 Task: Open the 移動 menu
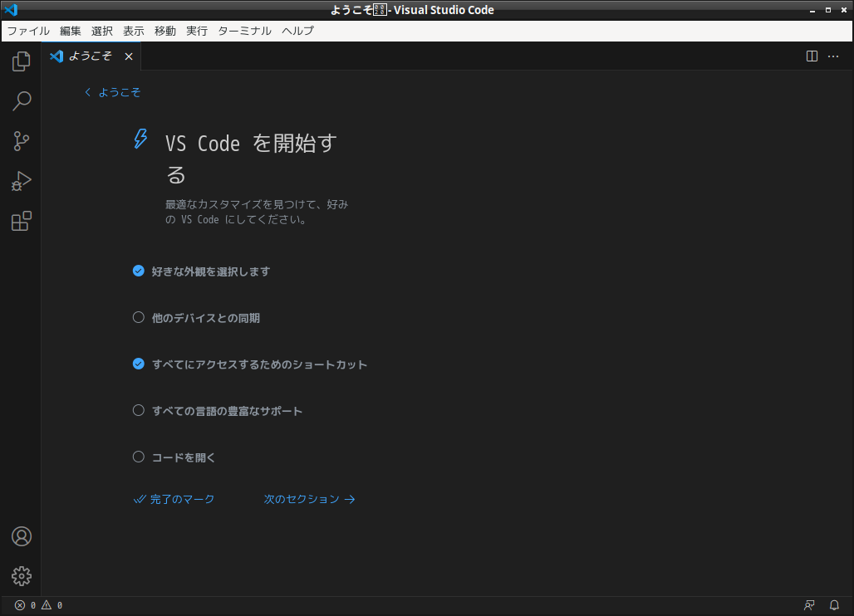[165, 31]
